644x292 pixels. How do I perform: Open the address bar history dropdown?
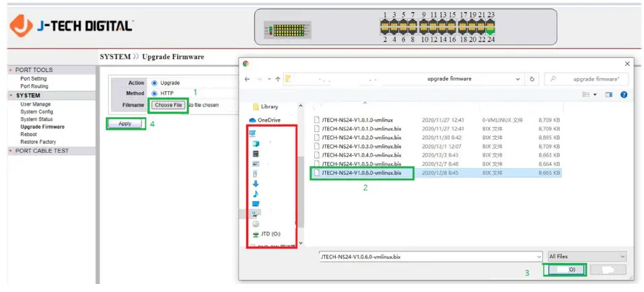pos(517,79)
